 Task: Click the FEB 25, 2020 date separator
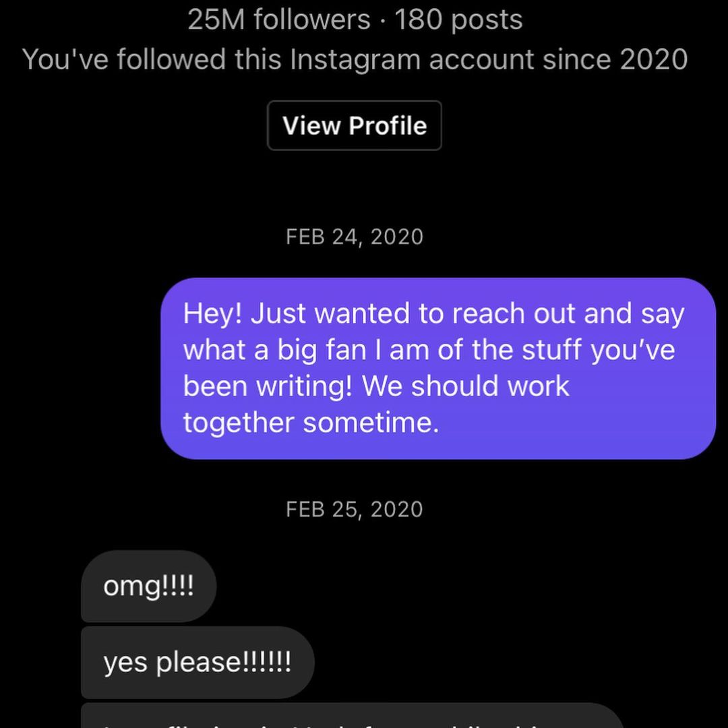(355, 509)
